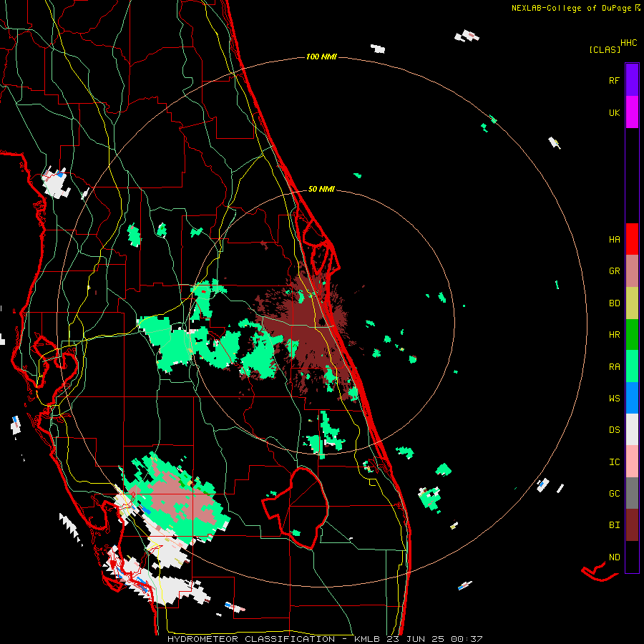Click the magenta UK color swatch

coord(632,112)
